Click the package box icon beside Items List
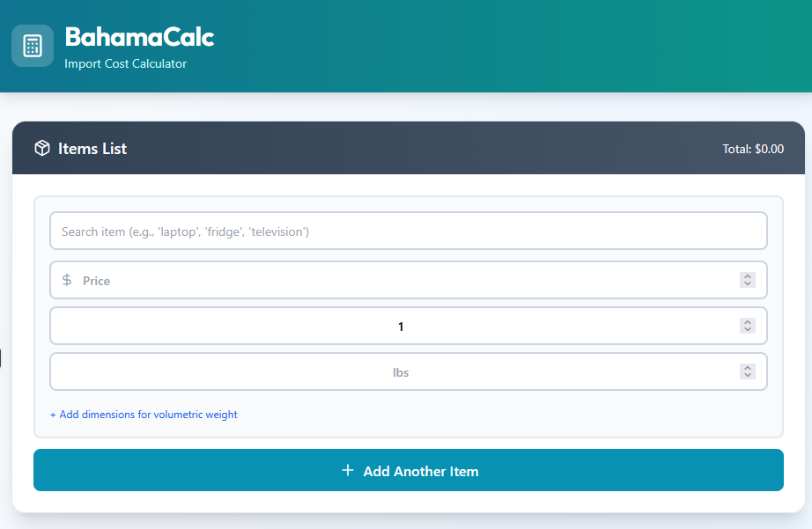The height and width of the screenshot is (529, 812). [42, 149]
